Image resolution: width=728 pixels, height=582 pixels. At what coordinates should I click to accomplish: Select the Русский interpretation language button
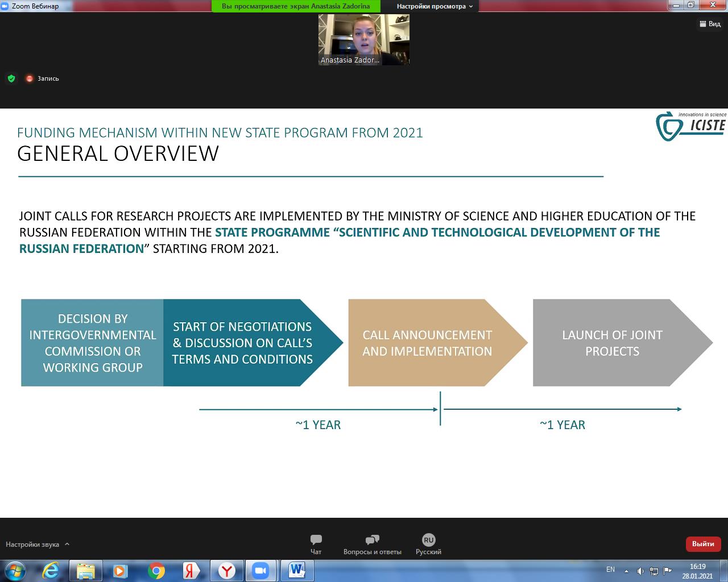[428, 544]
